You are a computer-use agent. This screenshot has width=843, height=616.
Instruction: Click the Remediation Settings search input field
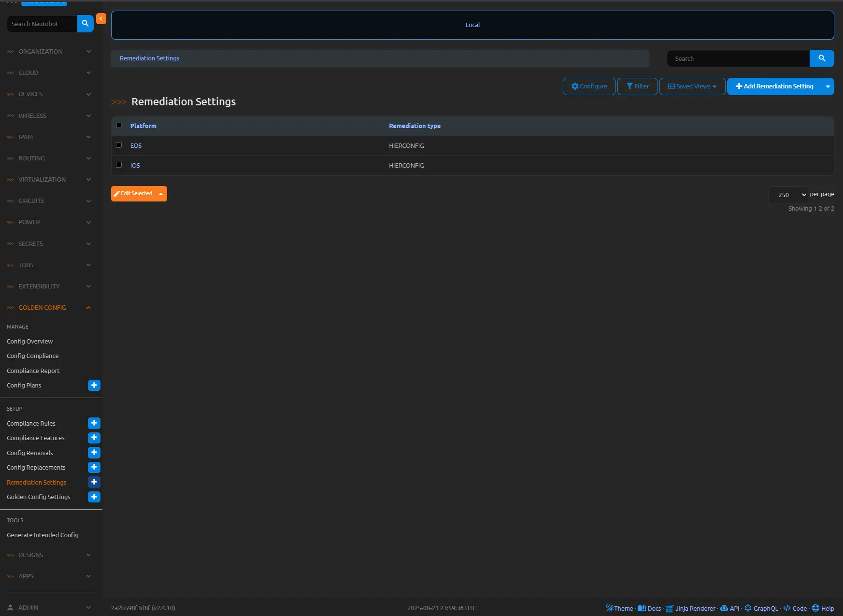point(738,58)
